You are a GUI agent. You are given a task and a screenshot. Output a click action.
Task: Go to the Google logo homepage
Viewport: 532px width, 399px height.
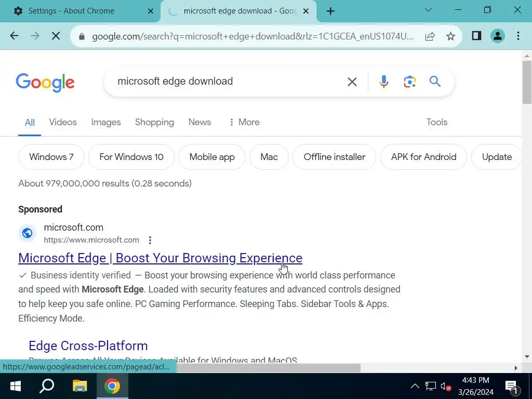click(x=45, y=83)
